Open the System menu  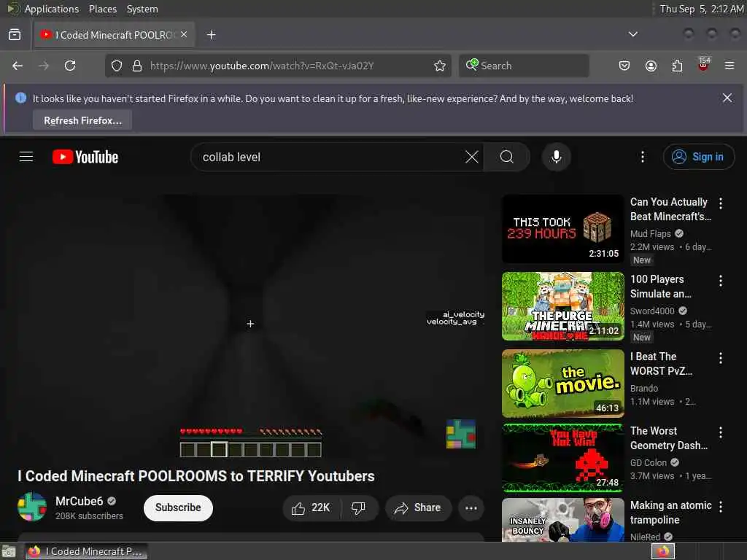[142, 9]
